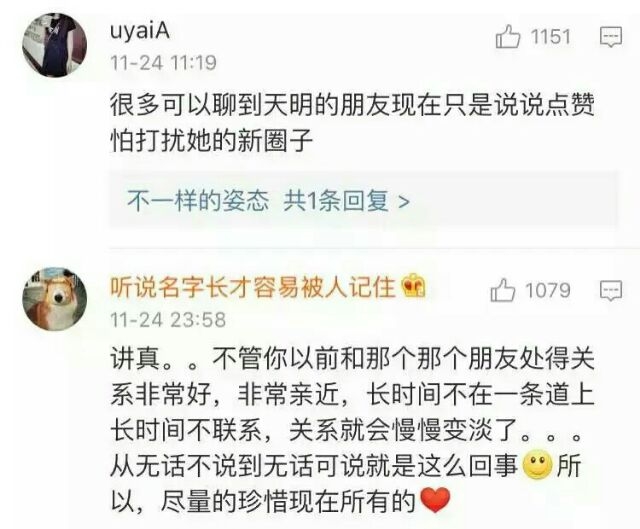Screen dimensions: 640x529
Task: Click the 11-24 23:58 timestamp
Action: 168,320
